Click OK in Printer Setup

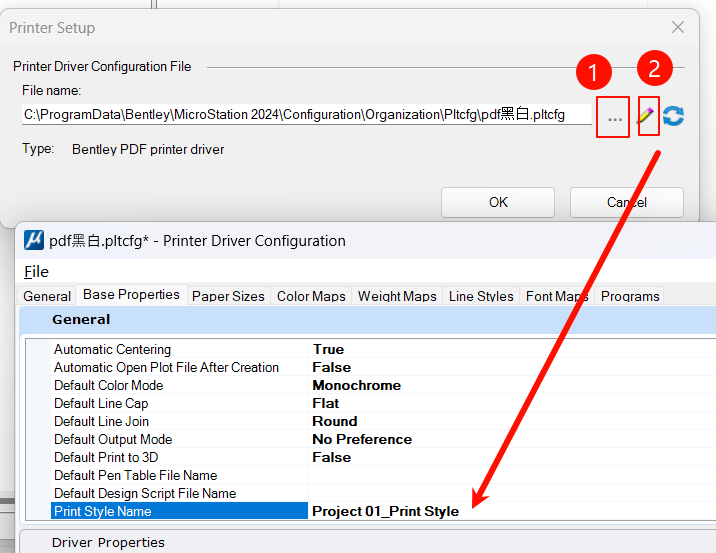498,202
